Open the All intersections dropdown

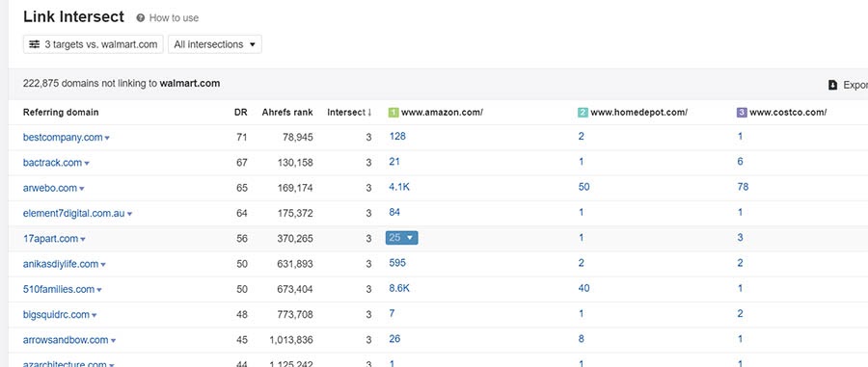[x=215, y=44]
